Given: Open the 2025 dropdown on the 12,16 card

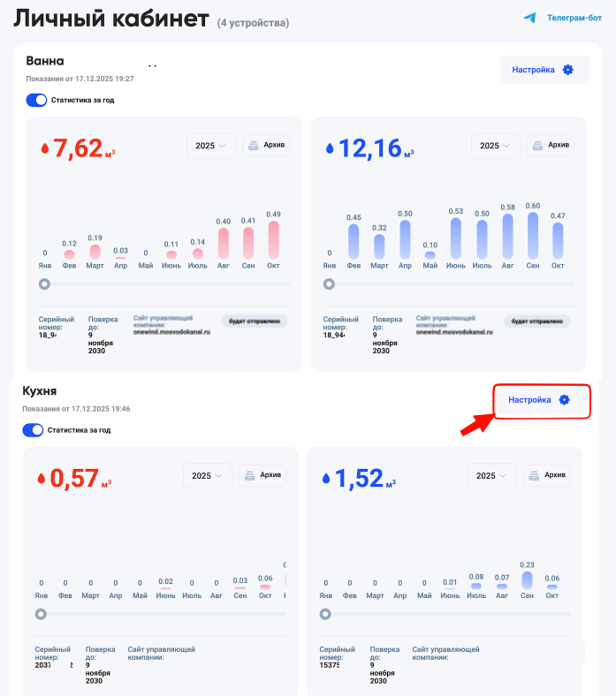Looking at the screenshot, I should pos(495,146).
